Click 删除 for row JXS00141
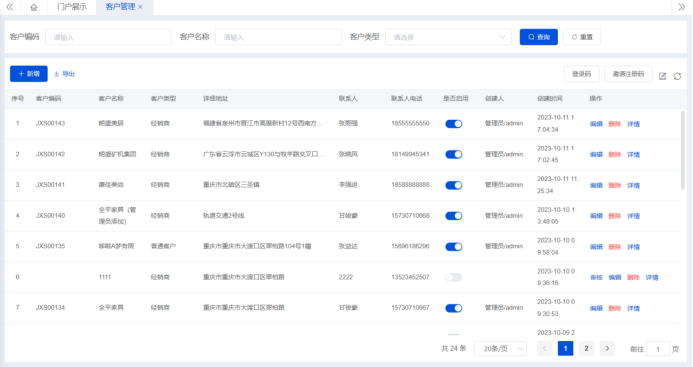The height and width of the screenshot is (367, 693). point(615,186)
